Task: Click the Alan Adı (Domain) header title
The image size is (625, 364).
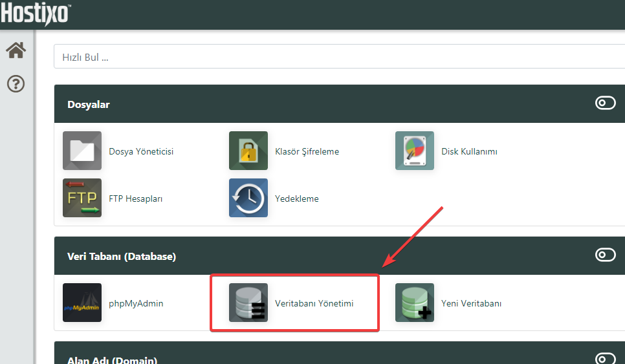Action: [112, 359]
